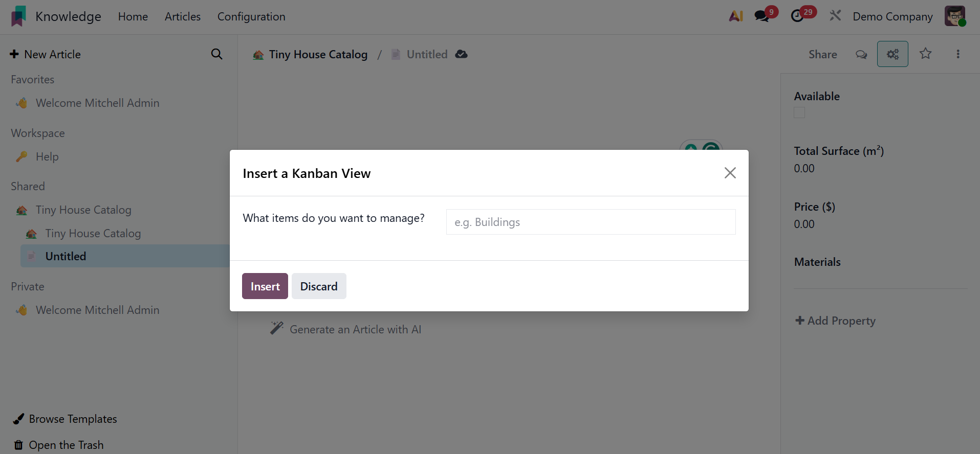Screen dimensions: 980x454
Task: Open the Configuration menu
Action: (251, 16)
